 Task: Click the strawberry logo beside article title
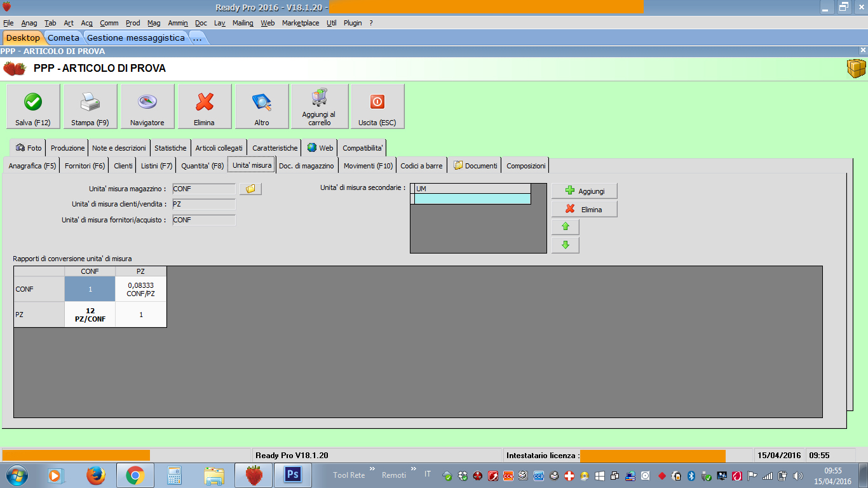tap(15, 69)
